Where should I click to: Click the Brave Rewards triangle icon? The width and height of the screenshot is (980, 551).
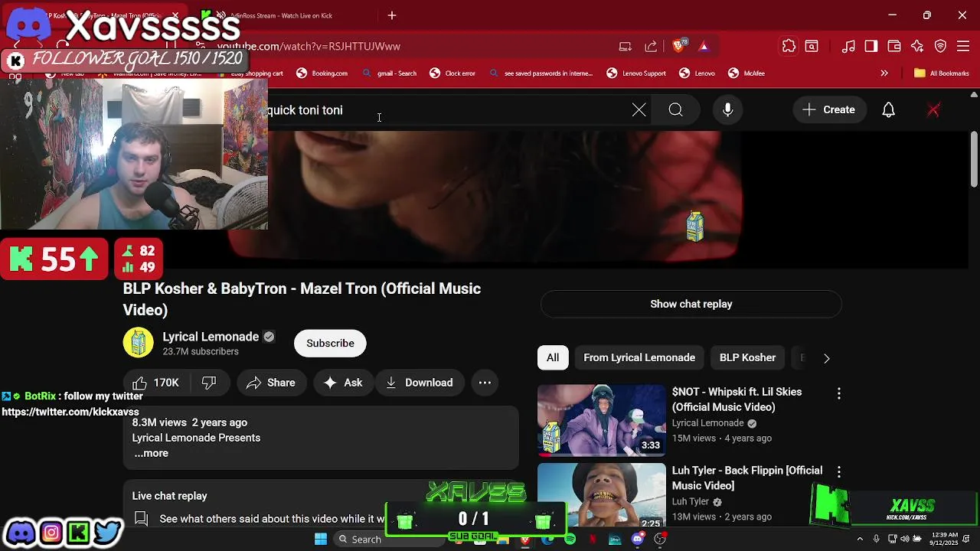click(704, 47)
